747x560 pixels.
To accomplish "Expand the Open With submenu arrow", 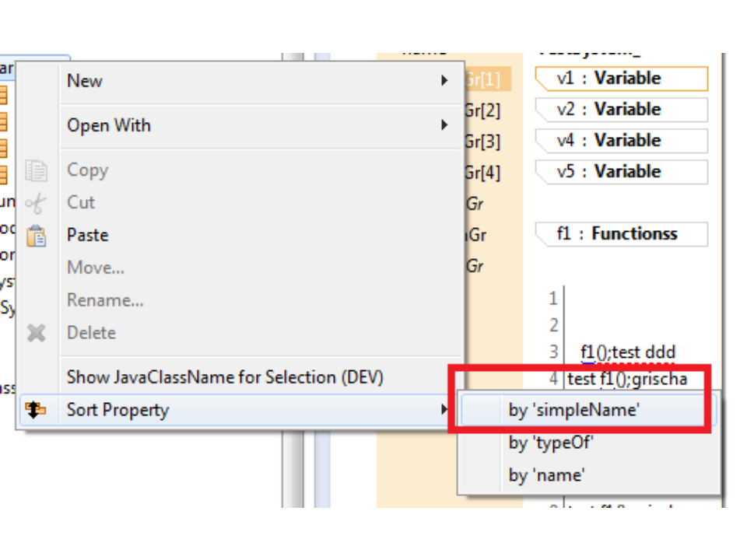I will (x=444, y=125).
